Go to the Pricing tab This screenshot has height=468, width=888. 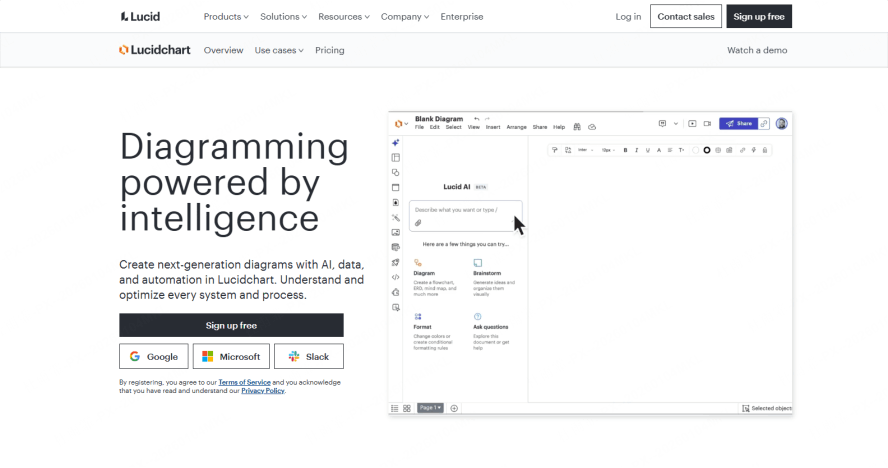pyautogui.click(x=329, y=50)
